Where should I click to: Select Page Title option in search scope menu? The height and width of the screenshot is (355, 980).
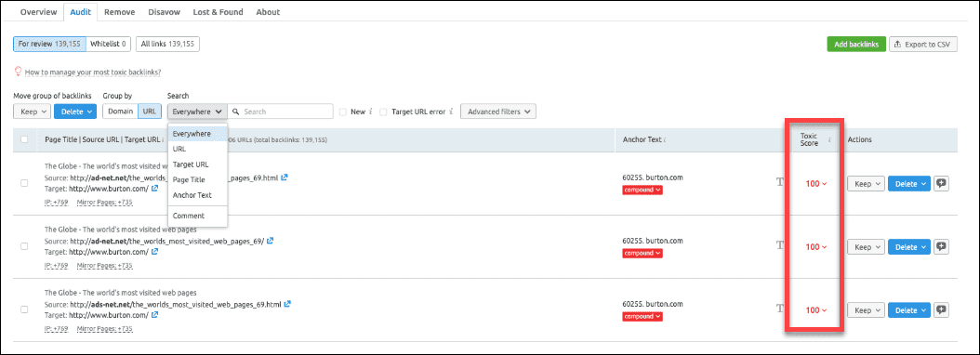[x=197, y=179]
